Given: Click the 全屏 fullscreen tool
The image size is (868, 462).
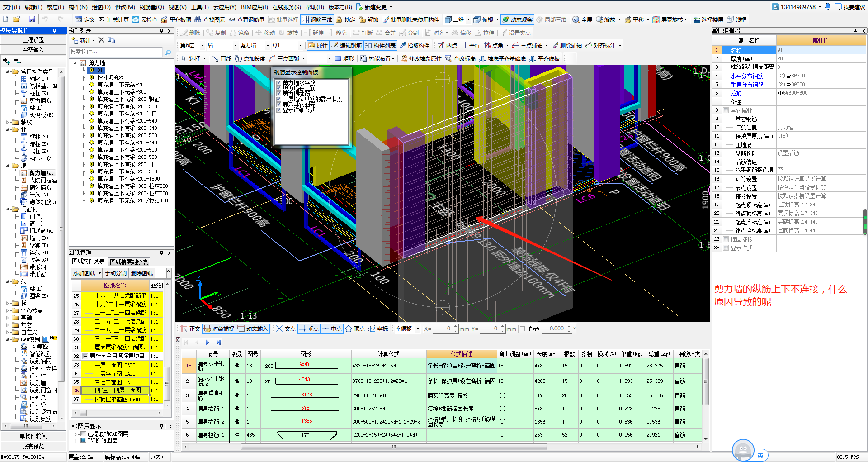Looking at the screenshot, I should tap(582, 19).
